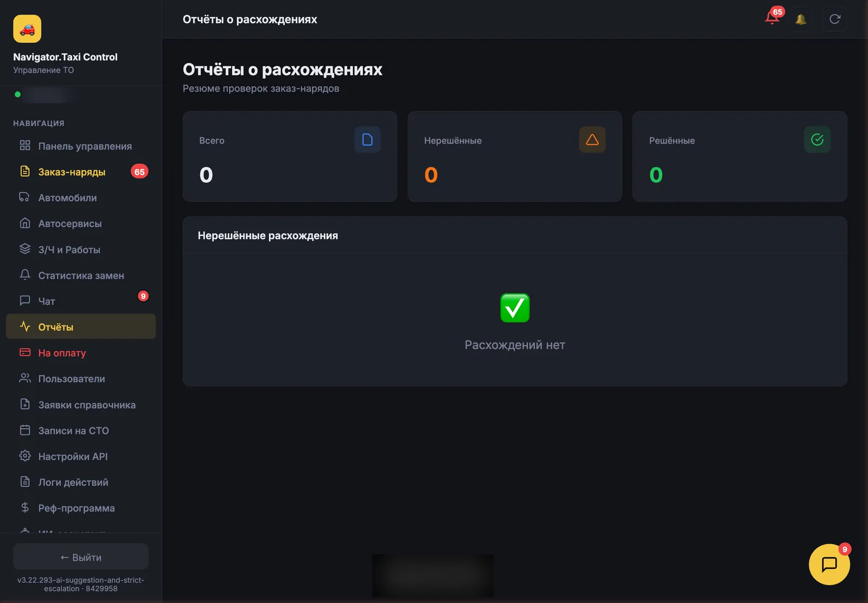Open Чат in the sidebar

coord(81,301)
